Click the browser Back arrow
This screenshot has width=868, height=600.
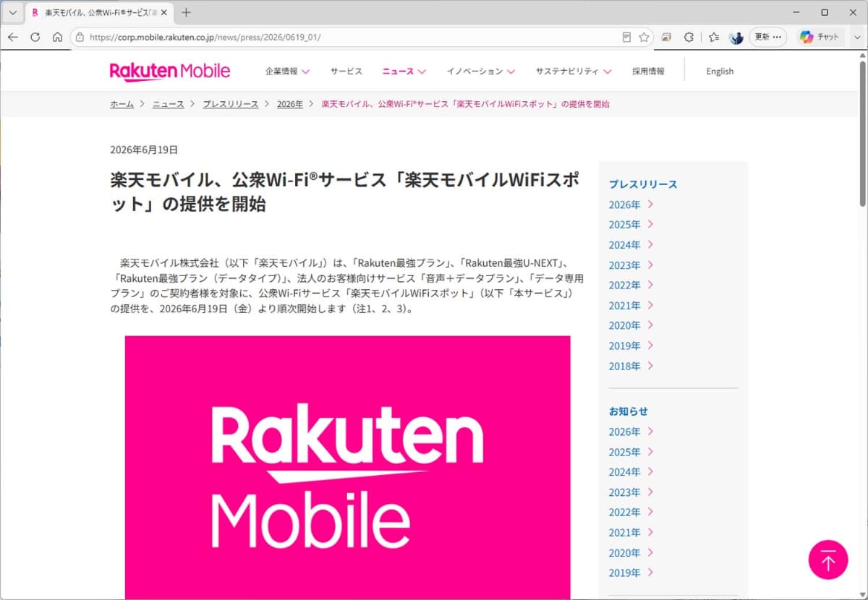[x=13, y=38]
